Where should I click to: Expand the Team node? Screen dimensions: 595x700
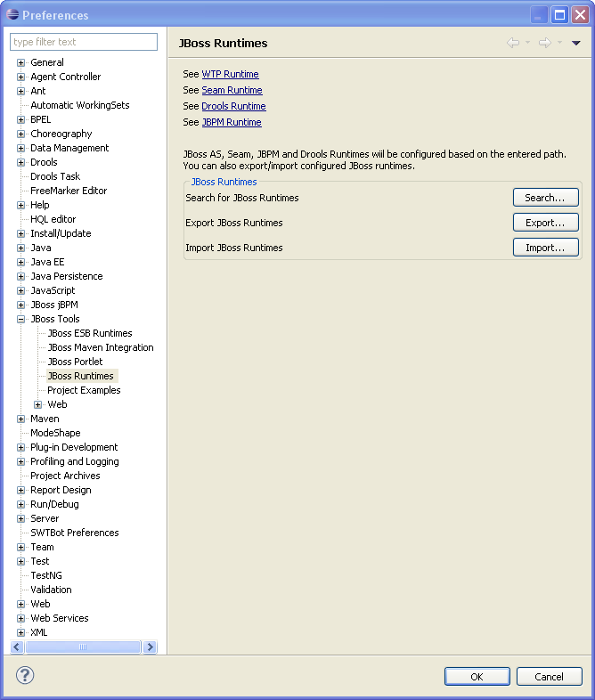20,547
